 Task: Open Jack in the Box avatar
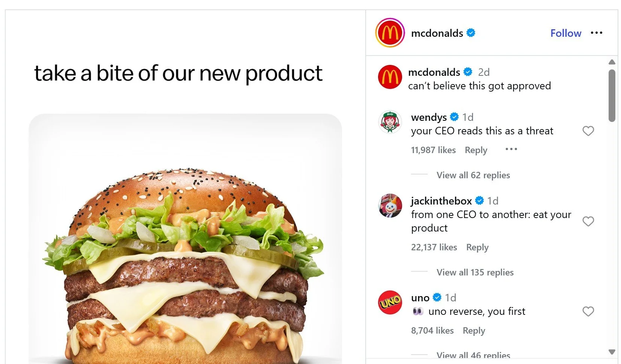[390, 206]
